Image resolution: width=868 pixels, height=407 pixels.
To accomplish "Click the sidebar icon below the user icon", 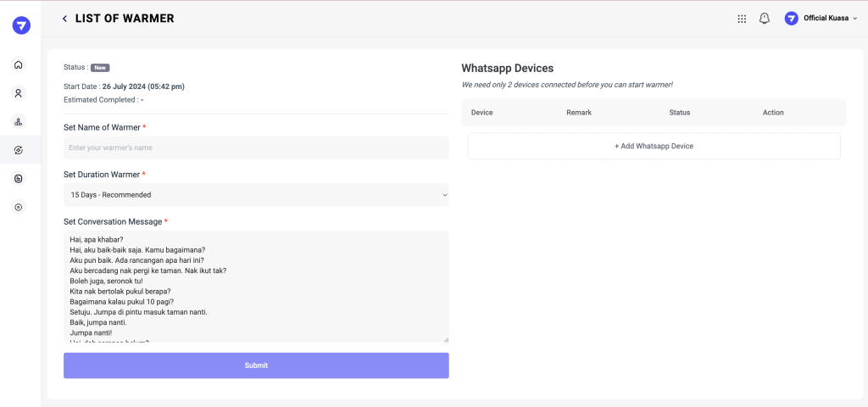I will [19, 121].
